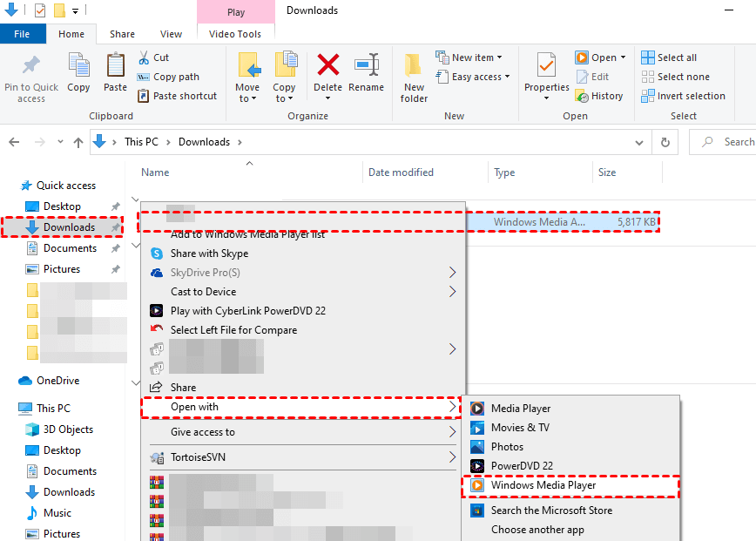
Task: Open with Movies & TV
Action: (x=570, y=428)
